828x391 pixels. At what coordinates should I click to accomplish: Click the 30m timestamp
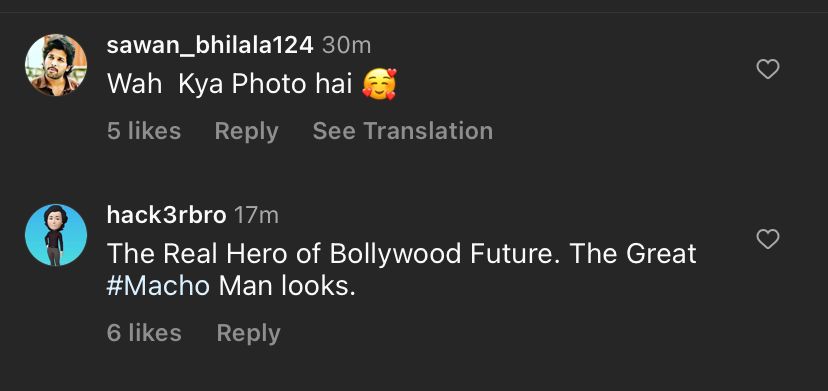click(x=346, y=45)
